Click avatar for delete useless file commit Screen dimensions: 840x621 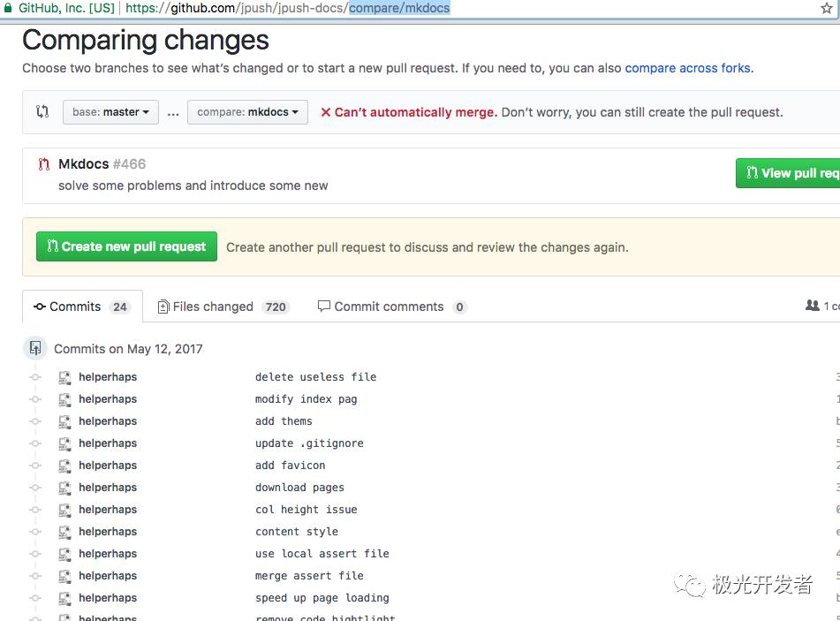coord(64,378)
